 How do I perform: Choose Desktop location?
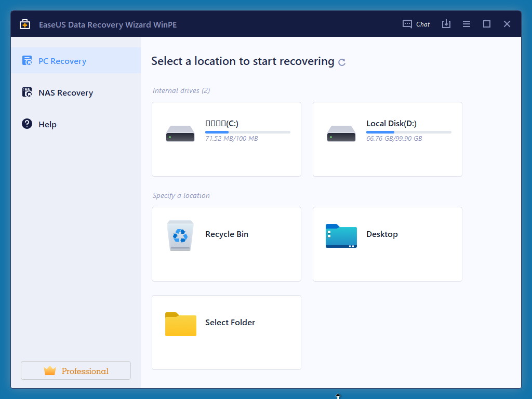388,244
